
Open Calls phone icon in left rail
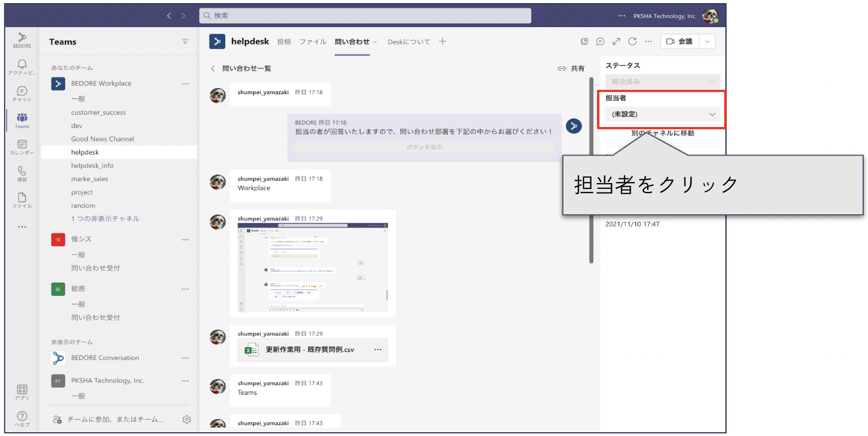pos(22,174)
